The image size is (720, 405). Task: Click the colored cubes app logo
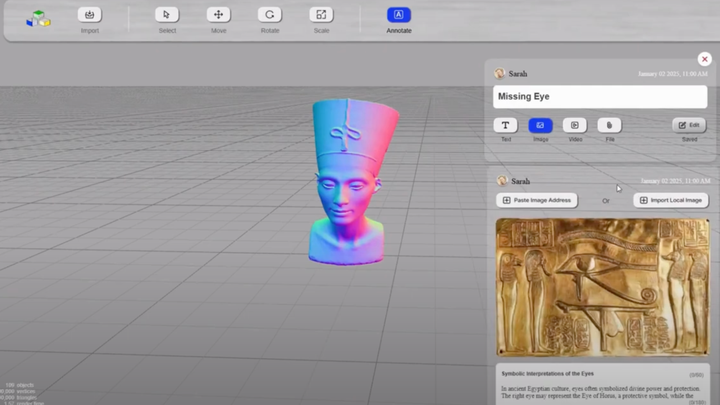point(38,18)
